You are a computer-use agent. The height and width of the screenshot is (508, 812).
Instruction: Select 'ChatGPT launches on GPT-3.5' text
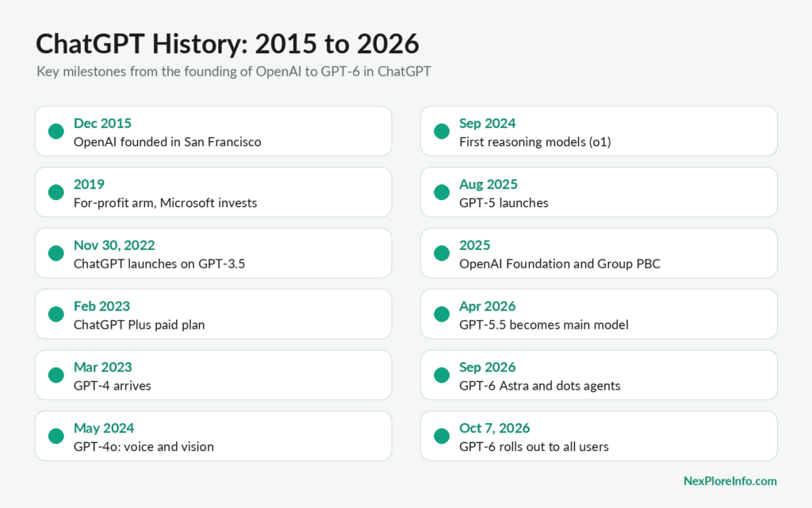coord(159,264)
